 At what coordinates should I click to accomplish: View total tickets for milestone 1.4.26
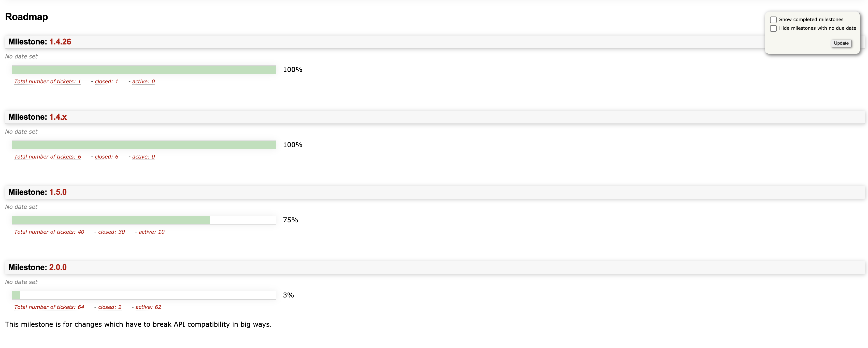(47, 82)
